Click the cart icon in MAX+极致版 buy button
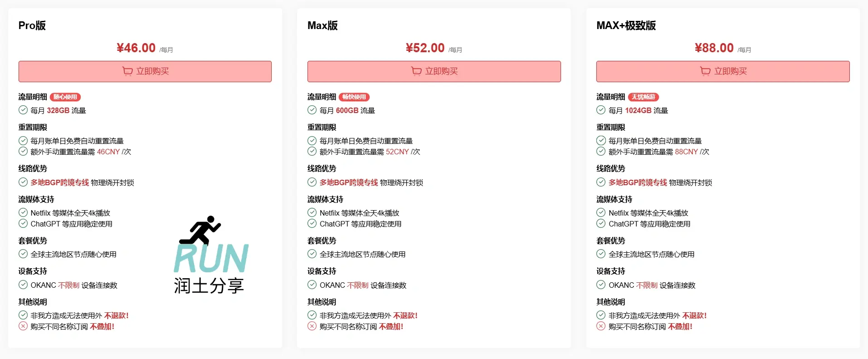 pos(705,71)
